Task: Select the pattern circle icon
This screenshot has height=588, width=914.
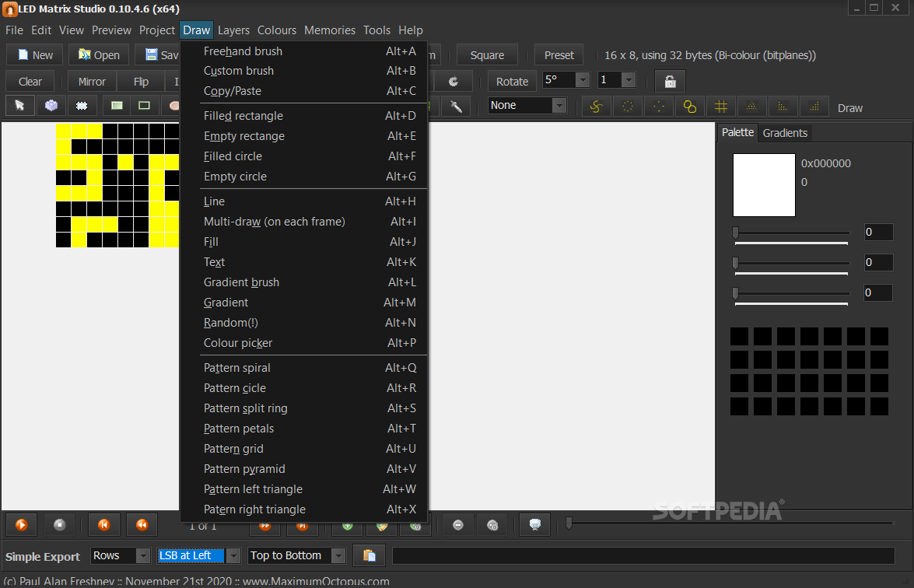Action: [x=627, y=107]
